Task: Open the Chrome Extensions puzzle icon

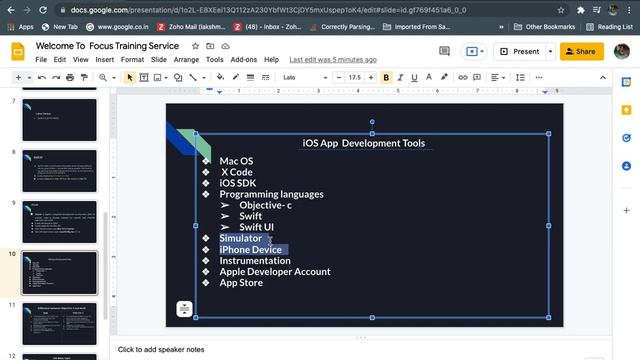Action: (x=580, y=10)
